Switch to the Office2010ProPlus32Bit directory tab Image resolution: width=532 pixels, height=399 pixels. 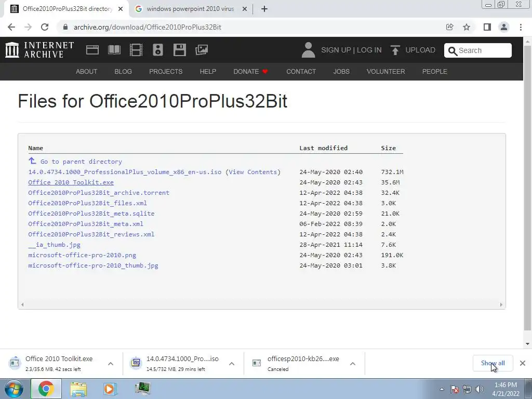tap(66, 9)
